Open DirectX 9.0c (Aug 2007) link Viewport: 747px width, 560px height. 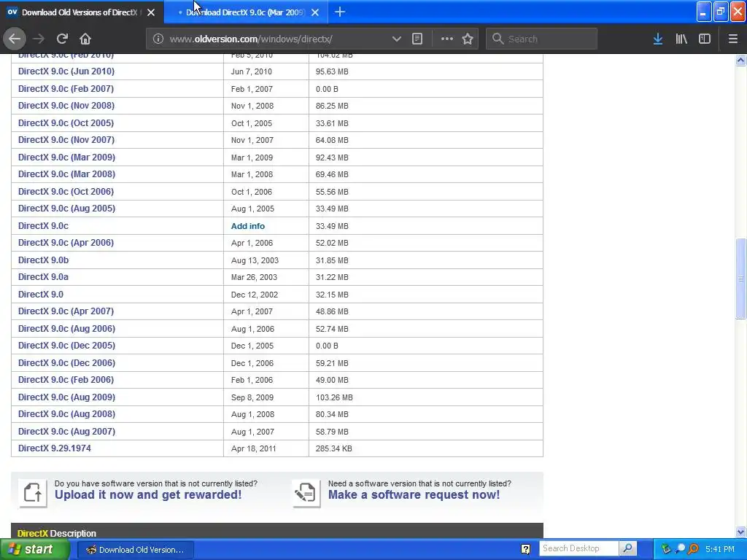tap(66, 432)
